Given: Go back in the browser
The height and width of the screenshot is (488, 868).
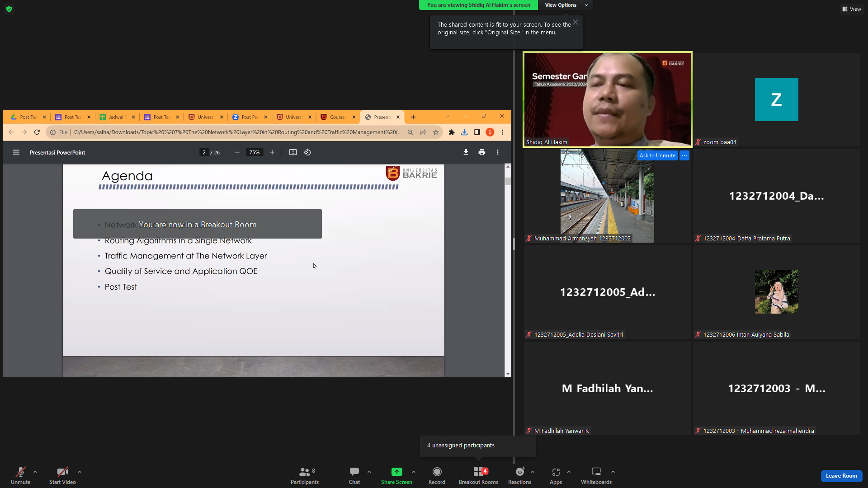Looking at the screenshot, I should tap(11, 132).
